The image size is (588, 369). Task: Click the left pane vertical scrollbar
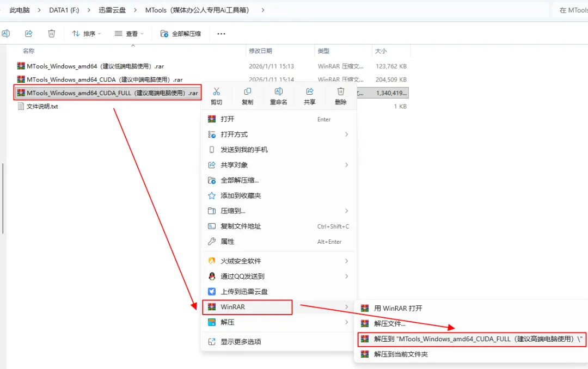click(x=3, y=198)
